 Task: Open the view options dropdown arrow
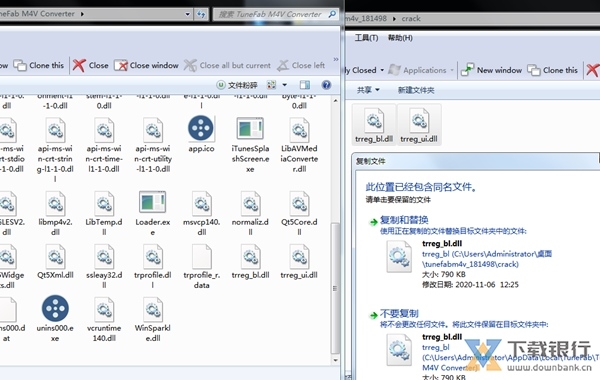tap(285, 85)
